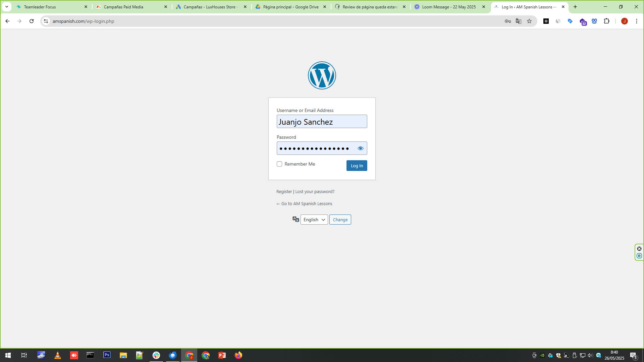Bookmark page with star icon
Viewport: 644px width, 362px height.
[x=529, y=21]
